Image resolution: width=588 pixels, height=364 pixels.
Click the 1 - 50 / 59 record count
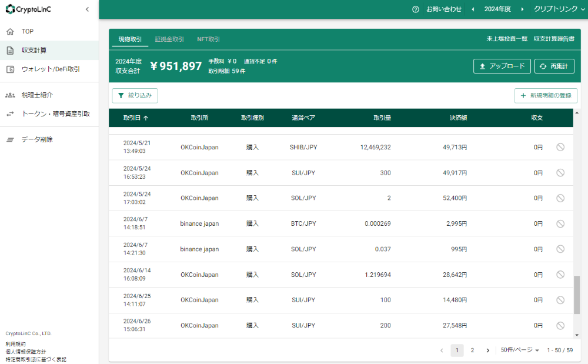click(560, 350)
